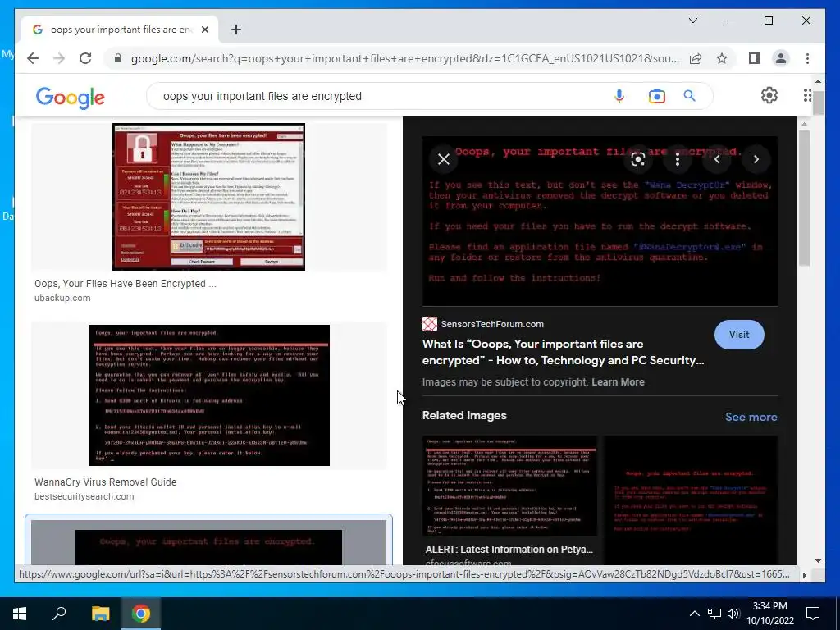Click the Google logo

click(71, 98)
